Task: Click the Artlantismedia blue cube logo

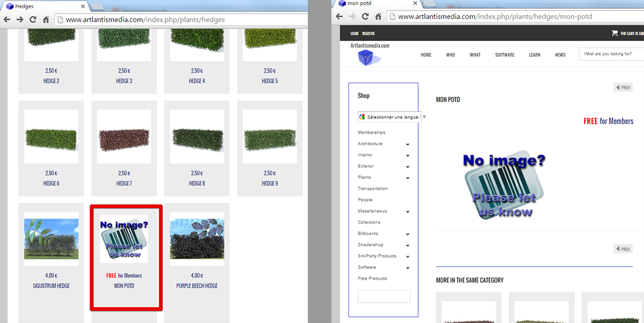Action: tap(369, 57)
